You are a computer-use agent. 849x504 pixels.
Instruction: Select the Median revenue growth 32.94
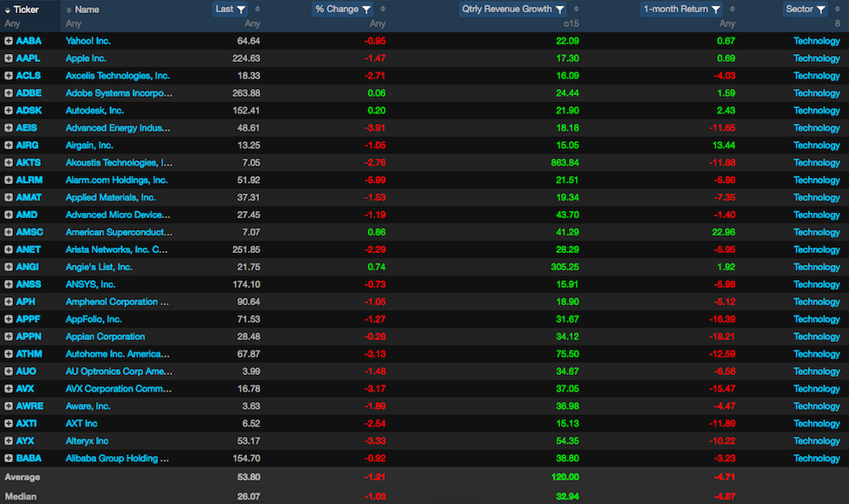point(567,496)
